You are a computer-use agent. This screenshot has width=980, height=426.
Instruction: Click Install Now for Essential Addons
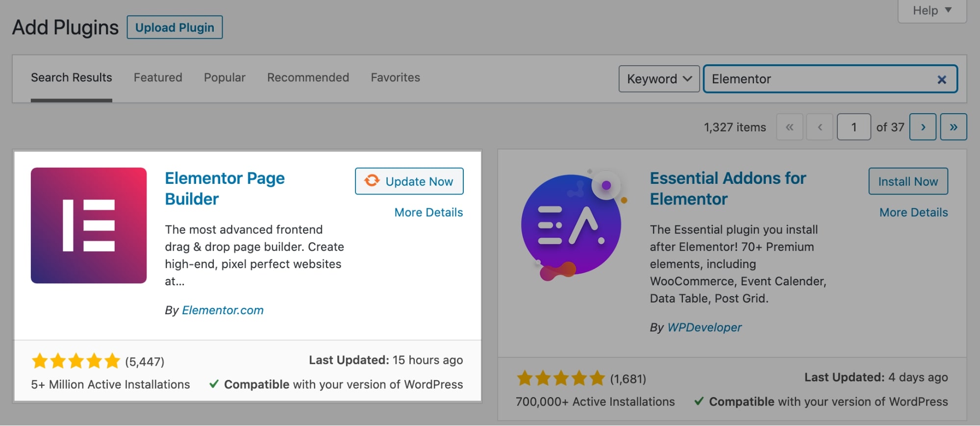908,181
